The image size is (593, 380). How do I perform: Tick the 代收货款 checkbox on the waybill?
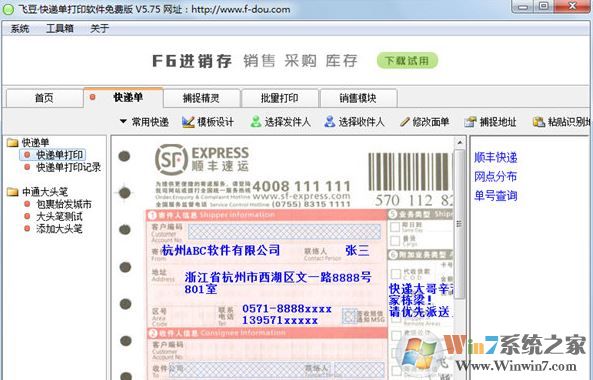396,274
